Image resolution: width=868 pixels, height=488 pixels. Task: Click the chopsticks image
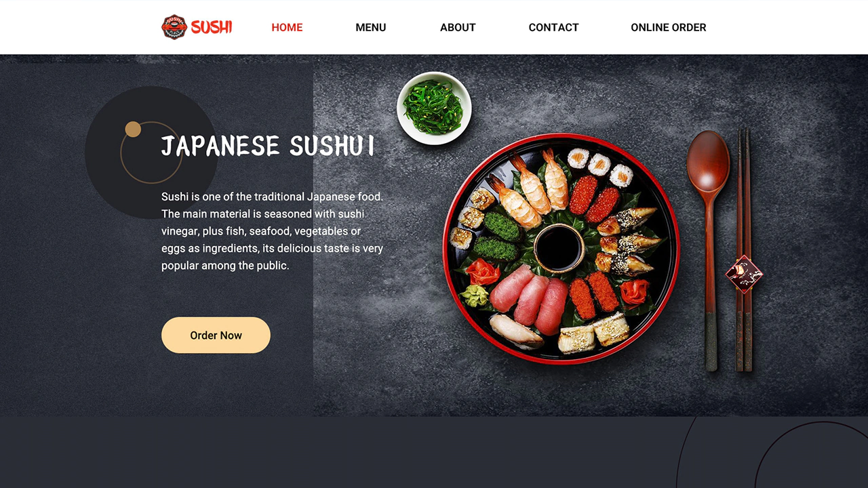click(x=745, y=249)
